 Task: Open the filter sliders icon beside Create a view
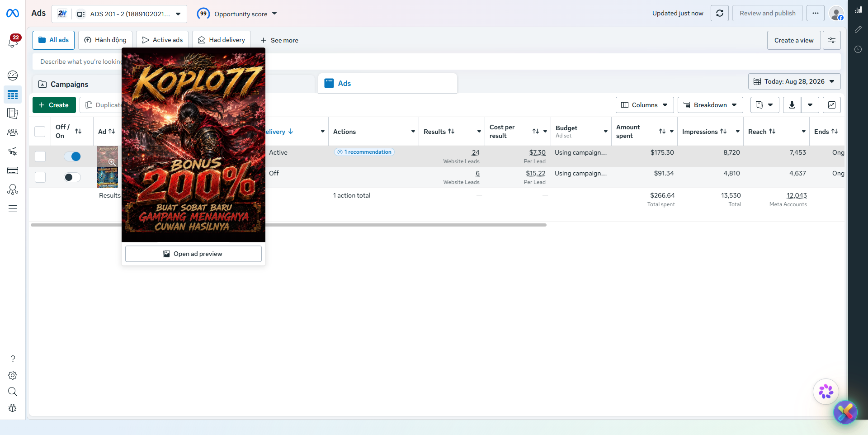click(x=832, y=40)
